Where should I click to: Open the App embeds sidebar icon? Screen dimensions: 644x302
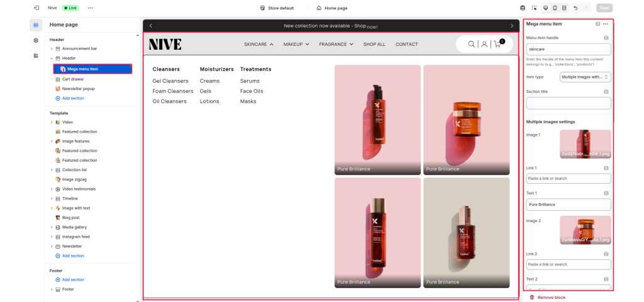[x=36, y=55]
